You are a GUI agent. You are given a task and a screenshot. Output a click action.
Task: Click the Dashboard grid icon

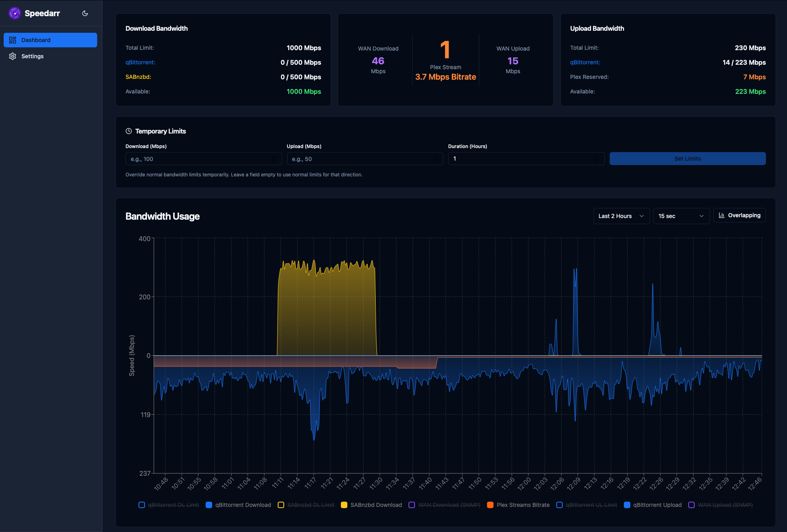click(x=13, y=40)
